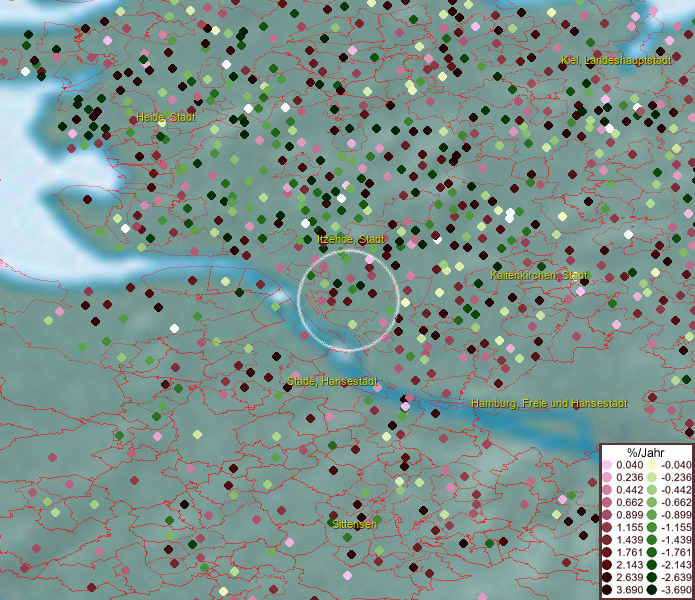Click the legend value '0.662'
This screenshot has height=600, width=695.
pyautogui.click(x=629, y=503)
